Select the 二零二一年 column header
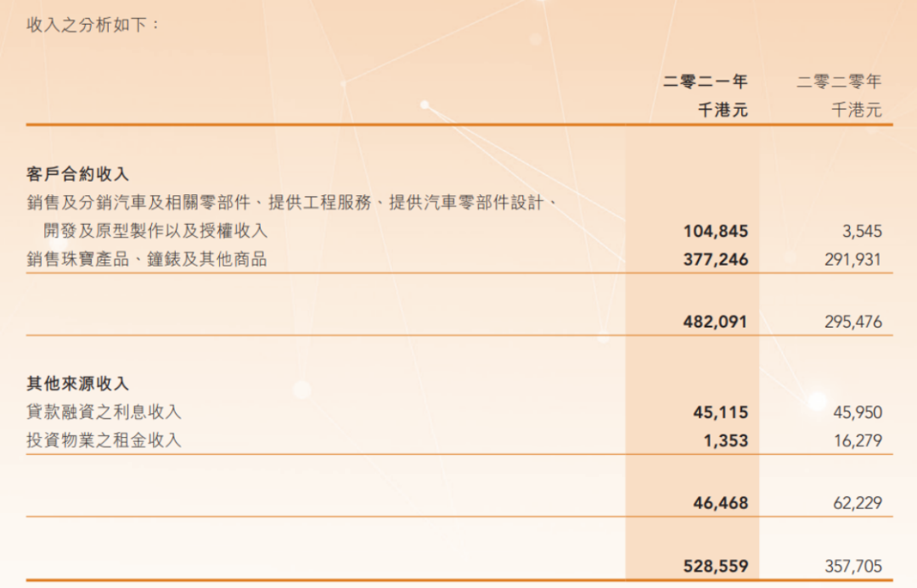 click(x=706, y=81)
